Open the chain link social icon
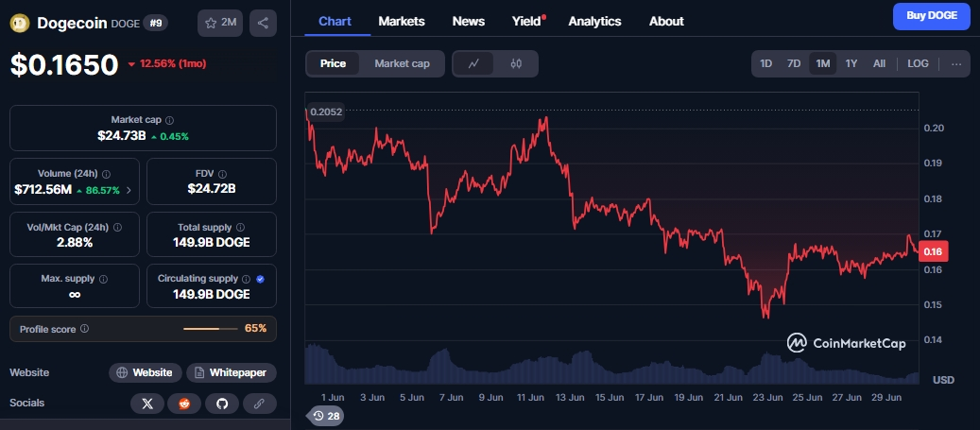 259,404
